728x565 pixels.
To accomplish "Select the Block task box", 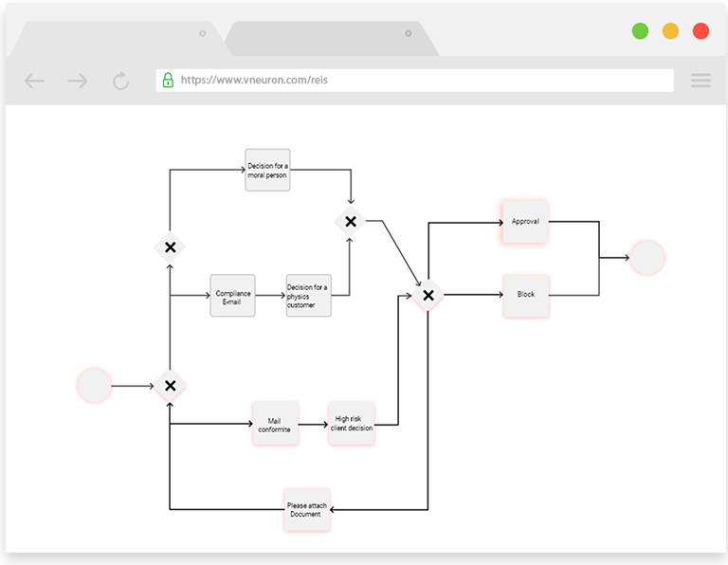I will 526,296.
